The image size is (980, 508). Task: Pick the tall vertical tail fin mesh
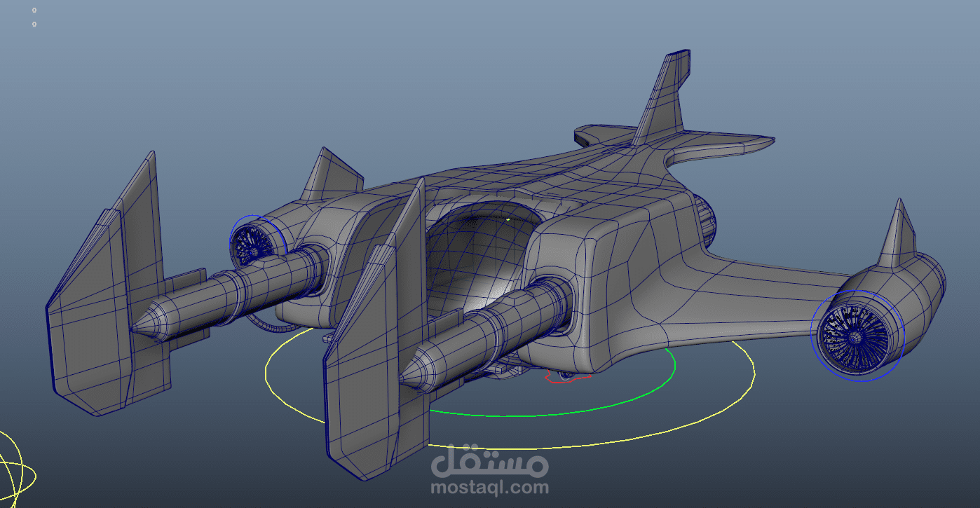point(662,98)
